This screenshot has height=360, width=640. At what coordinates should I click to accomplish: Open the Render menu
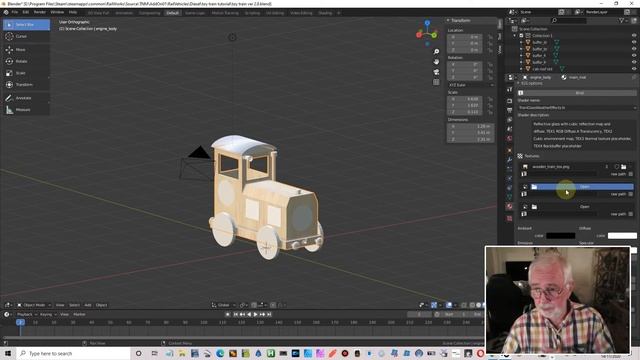[40, 13]
